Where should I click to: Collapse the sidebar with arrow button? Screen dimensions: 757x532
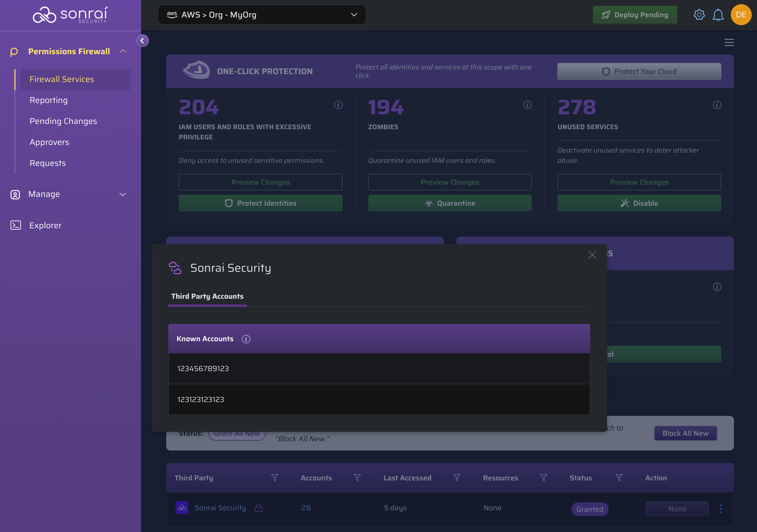pos(142,41)
